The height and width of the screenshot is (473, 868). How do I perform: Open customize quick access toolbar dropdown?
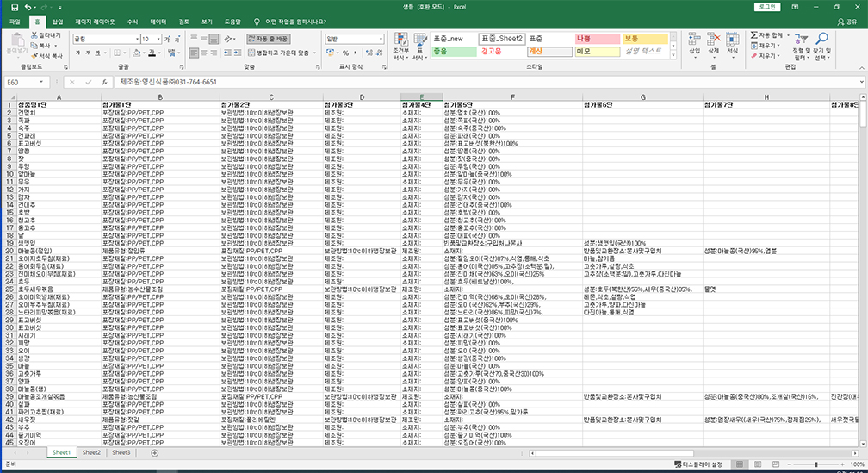pos(59,7)
